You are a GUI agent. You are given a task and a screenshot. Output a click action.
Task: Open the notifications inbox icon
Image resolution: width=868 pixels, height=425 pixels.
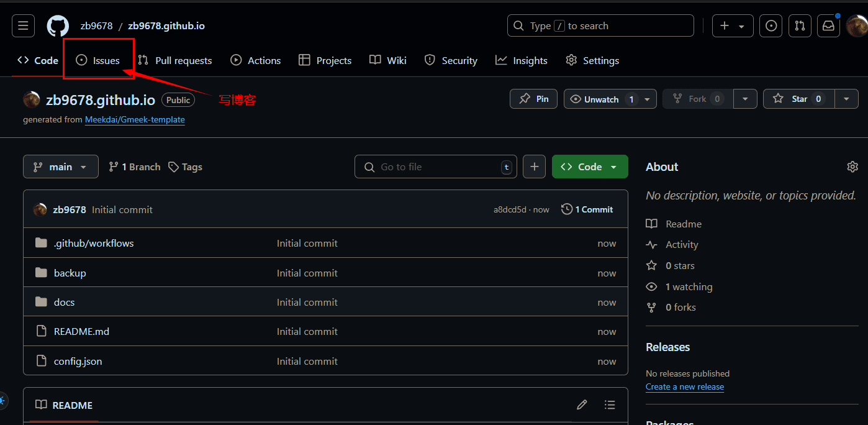click(828, 26)
